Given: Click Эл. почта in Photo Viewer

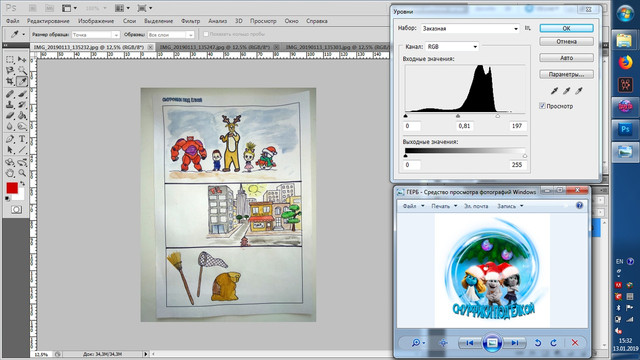Looking at the screenshot, I should (476, 206).
